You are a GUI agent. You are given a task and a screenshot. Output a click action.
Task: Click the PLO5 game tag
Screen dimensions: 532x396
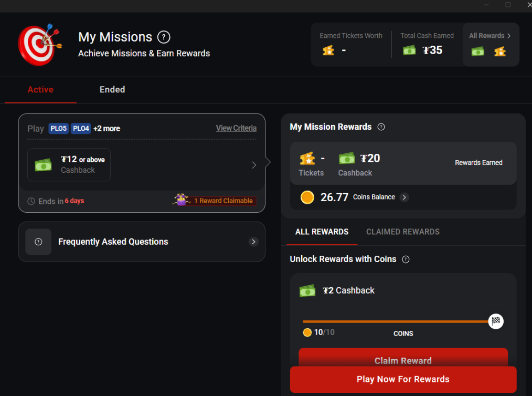(58, 128)
